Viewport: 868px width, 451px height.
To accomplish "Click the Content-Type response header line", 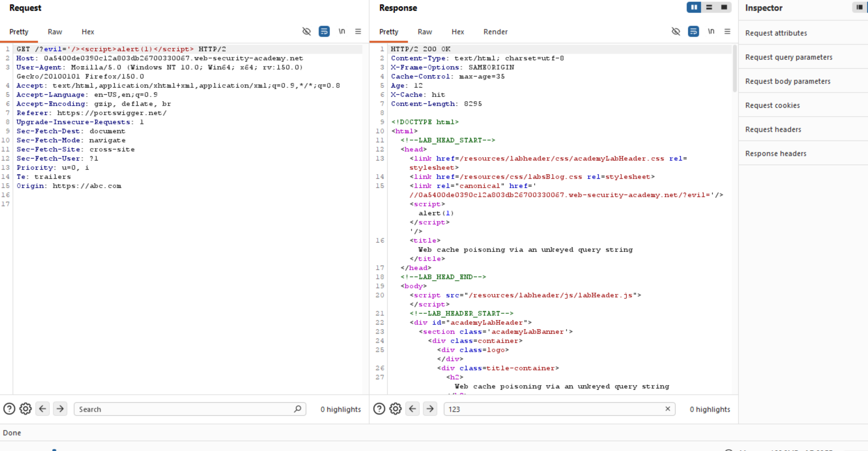I will 477,58.
